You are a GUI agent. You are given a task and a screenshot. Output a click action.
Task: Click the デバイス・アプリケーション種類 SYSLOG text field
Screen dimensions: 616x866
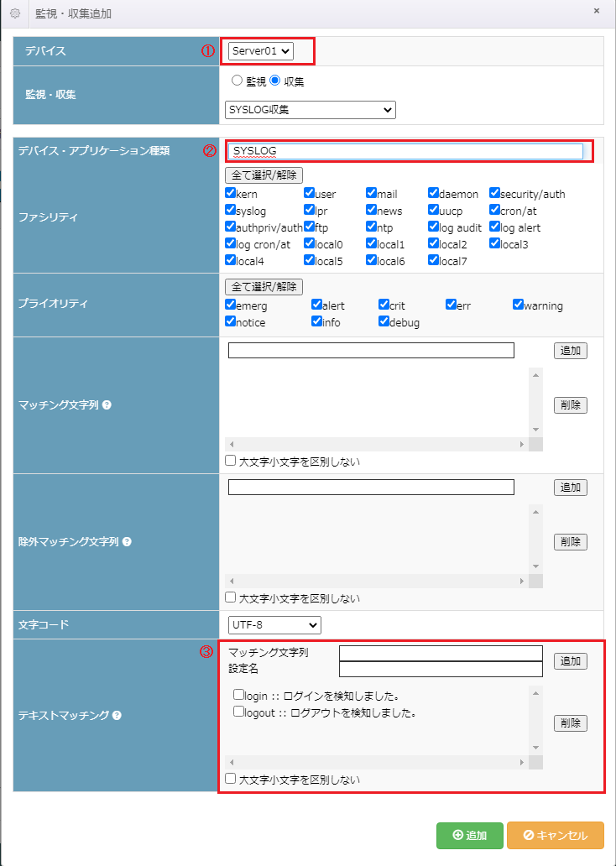tap(405, 151)
